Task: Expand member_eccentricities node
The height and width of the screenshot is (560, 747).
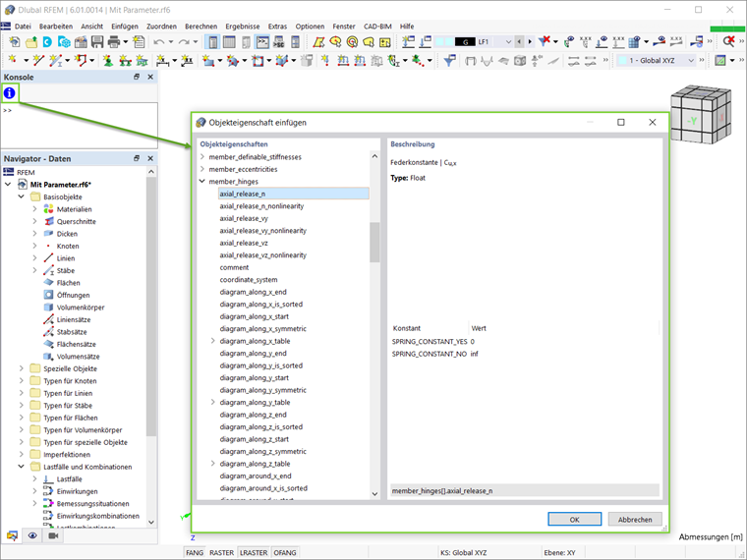Action: coord(202,169)
